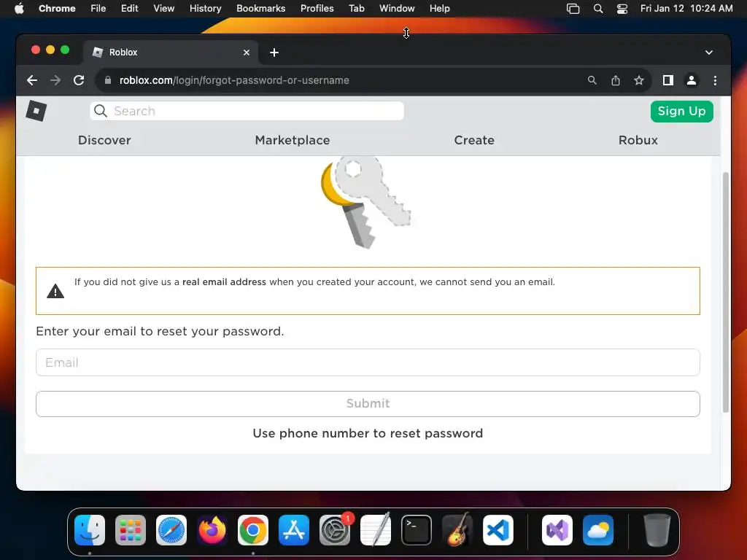Bookmark this page with the star icon
Screen dimensions: 747x560
pyautogui.click(x=639, y=80)
